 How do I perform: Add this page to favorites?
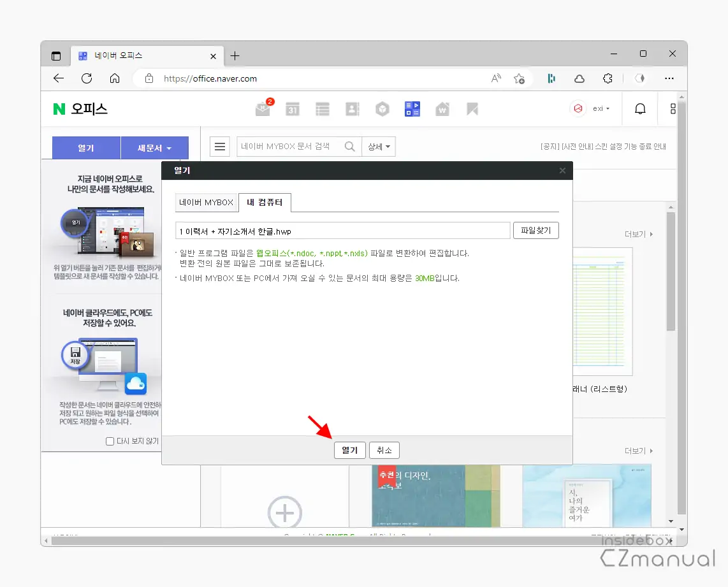tap(519, 79)
